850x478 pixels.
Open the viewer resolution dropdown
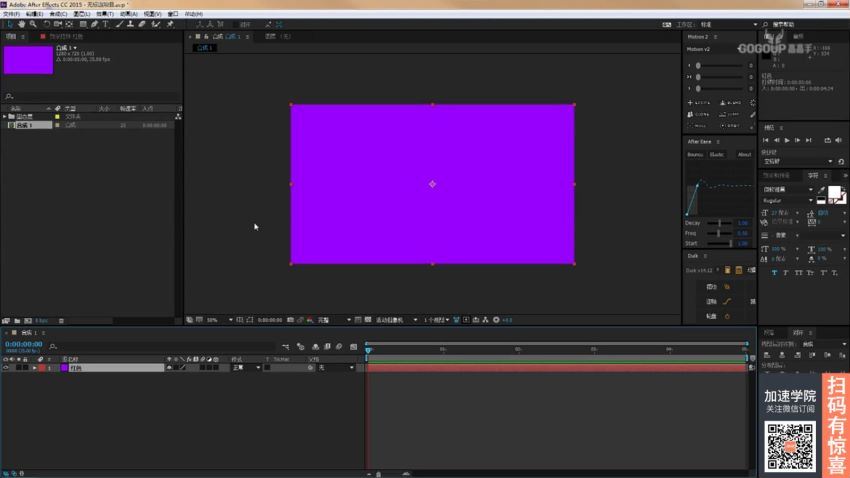coord(334,320)
